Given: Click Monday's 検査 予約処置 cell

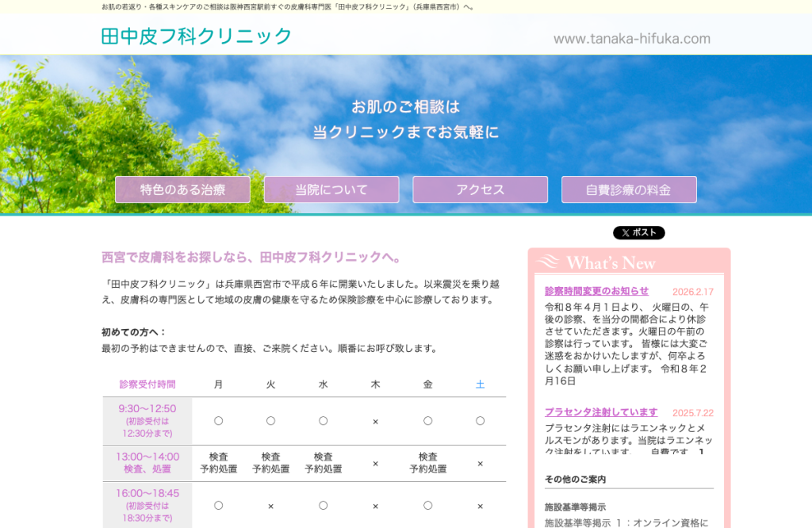Looking at the screenshot, I should [x=219, y=463].
